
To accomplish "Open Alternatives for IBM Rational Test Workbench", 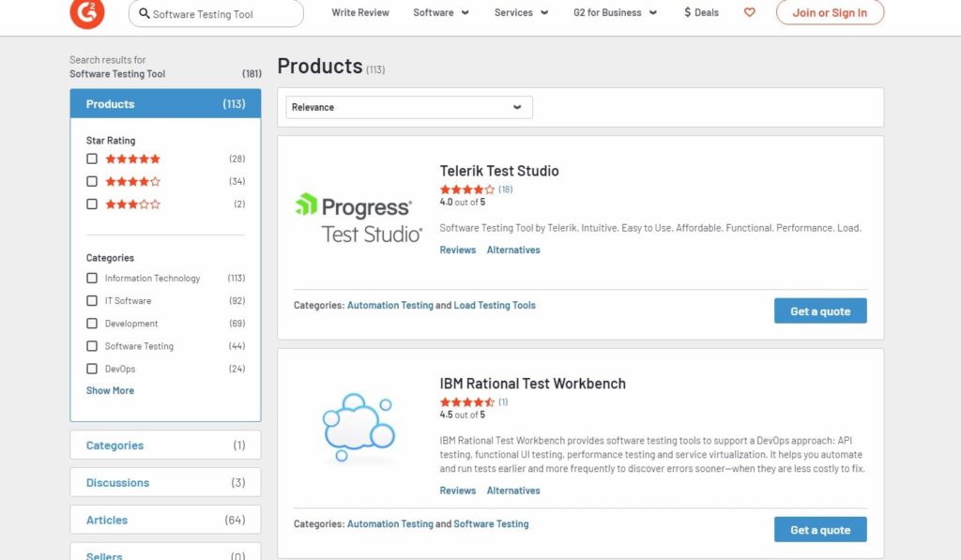I will [513, 490].
